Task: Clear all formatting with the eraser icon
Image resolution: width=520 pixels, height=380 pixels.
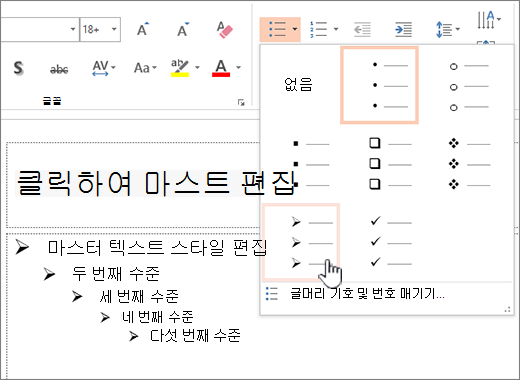Action: 224,30
